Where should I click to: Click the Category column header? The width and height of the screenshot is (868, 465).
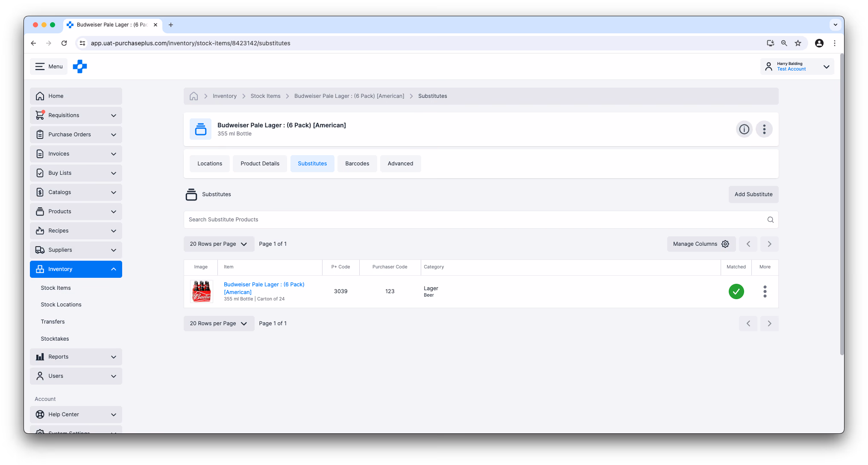(x=434, y=267)
